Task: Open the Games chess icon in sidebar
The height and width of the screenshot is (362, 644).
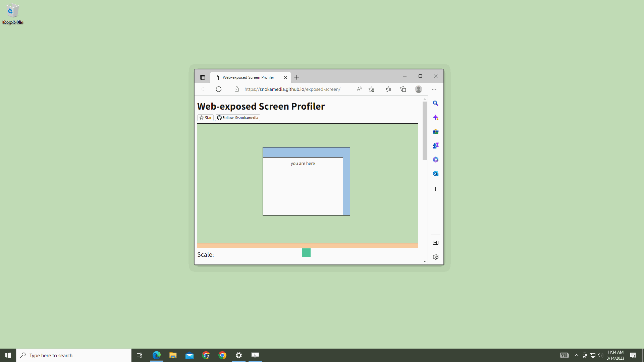Action: coord(435,146)
